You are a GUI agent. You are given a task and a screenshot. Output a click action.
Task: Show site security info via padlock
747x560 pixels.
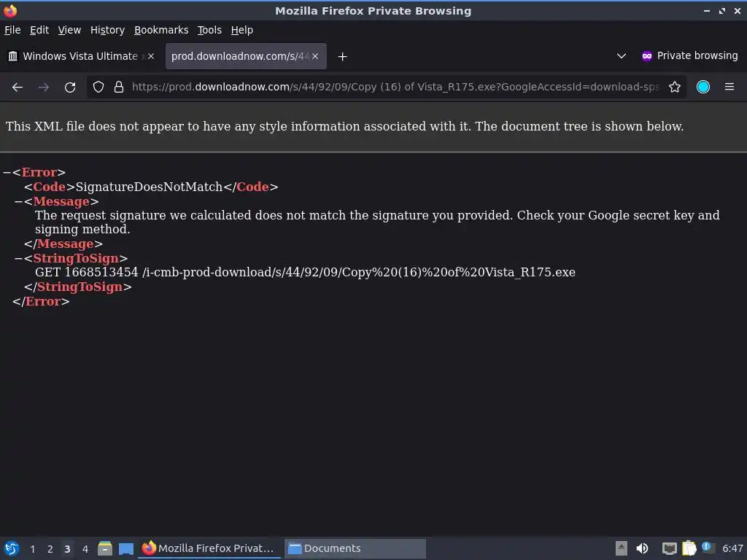(119, 87)
